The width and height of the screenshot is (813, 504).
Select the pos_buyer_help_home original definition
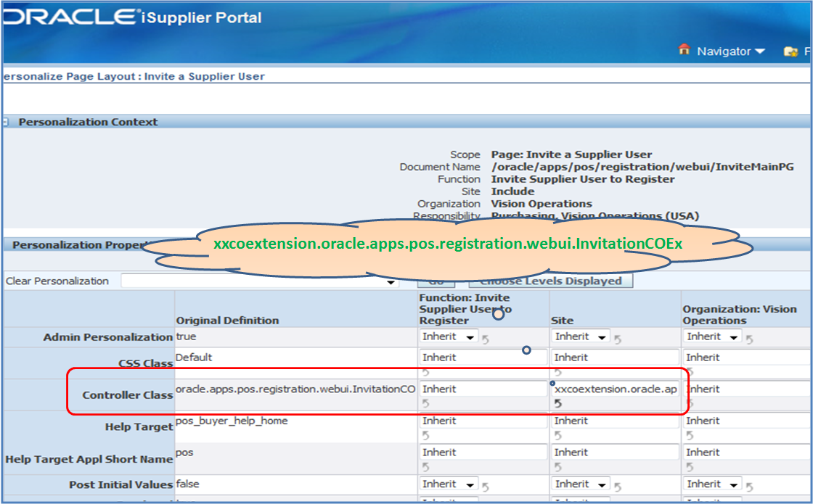(232, 421)
